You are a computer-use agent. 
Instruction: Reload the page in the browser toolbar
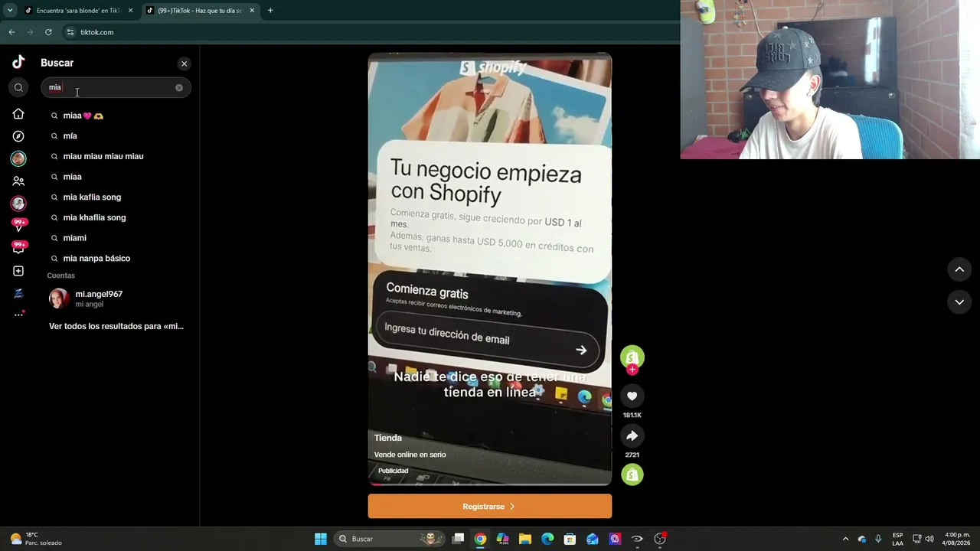pyautogui.click(x=48, y=32)
